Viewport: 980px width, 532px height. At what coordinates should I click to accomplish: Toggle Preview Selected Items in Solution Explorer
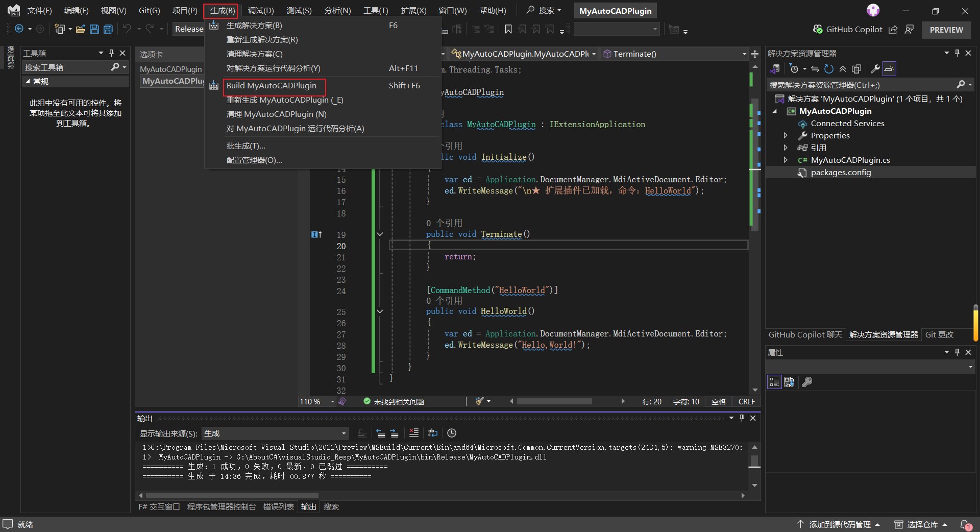889,69
